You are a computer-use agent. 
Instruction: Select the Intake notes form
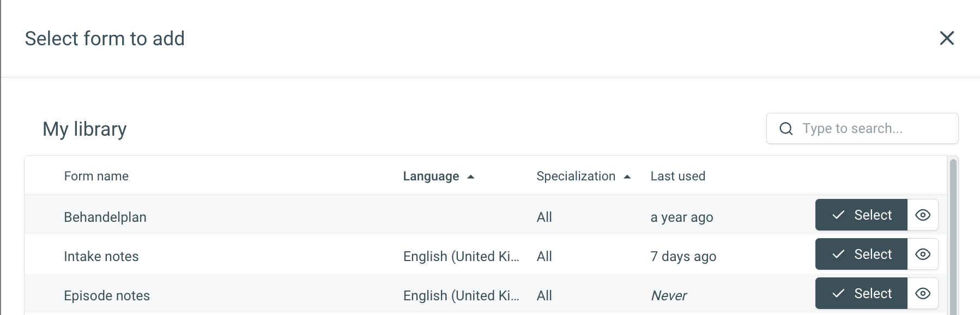coord(861,254)
